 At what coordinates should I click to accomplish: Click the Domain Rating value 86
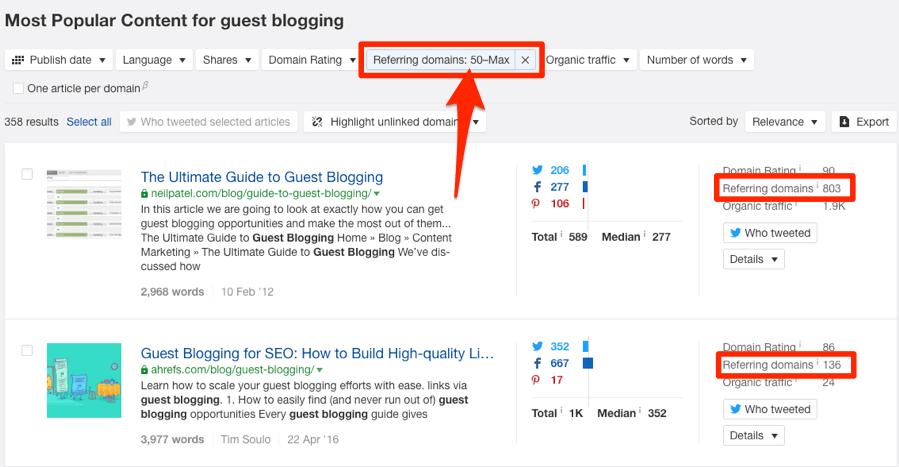coord(828,347)
